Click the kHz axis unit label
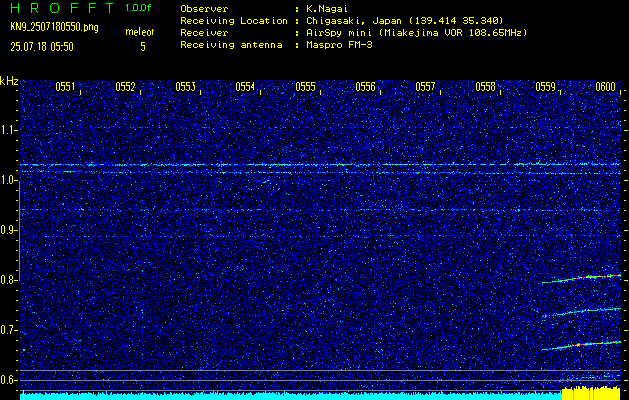The image size is (629, 400). tap(9, 81)
